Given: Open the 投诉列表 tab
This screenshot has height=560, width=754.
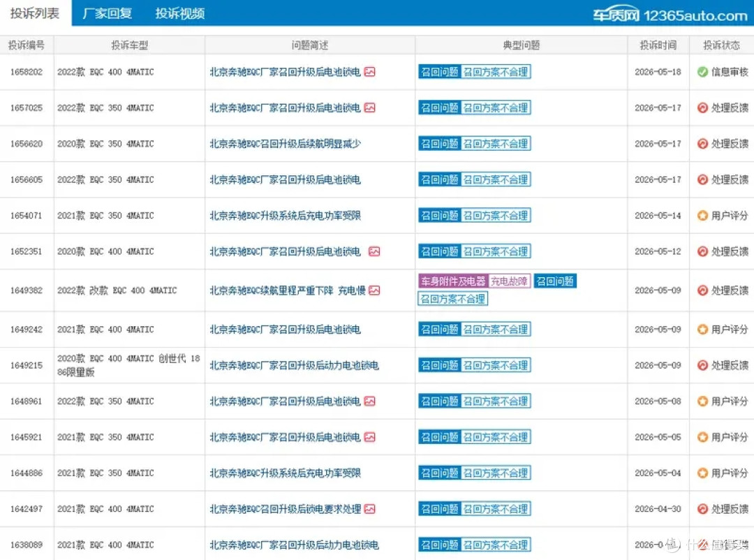Looking at the screenshot, I should pyautogui.click(x=35, y=13).
